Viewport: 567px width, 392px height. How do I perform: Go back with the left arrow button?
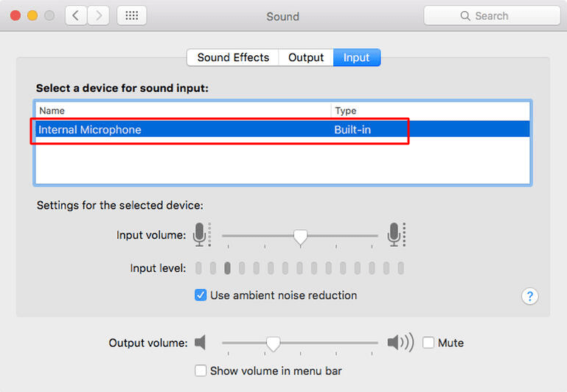tap(75, 15)
